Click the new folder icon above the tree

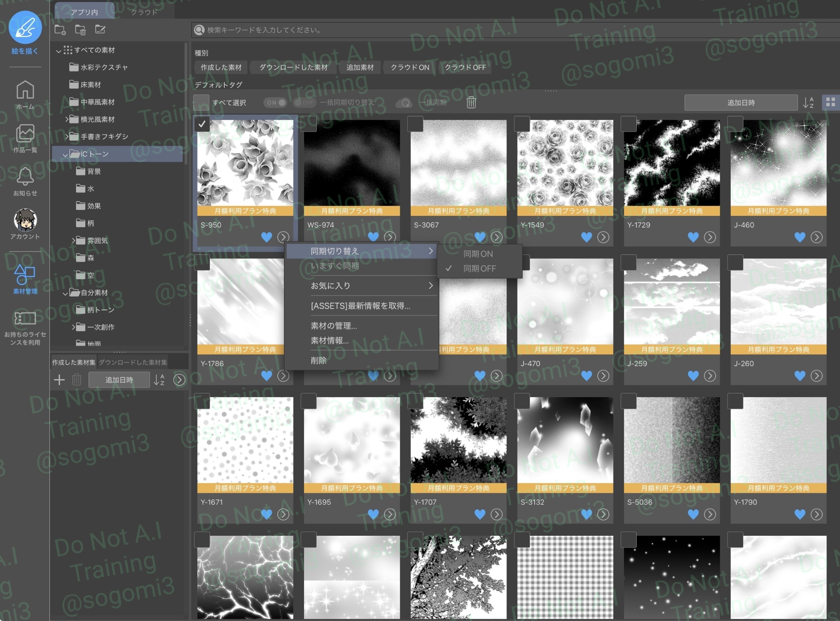point(60,29)
